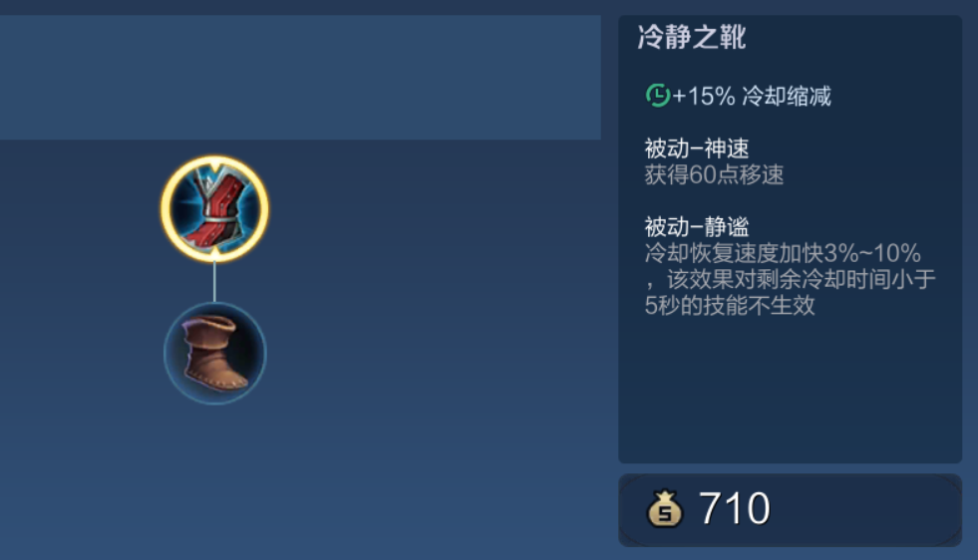Viewport: 978px width, 560px height.
Task: Click the green cooldown clock icon
Action: pyautogui.click(x=657, y=96)
